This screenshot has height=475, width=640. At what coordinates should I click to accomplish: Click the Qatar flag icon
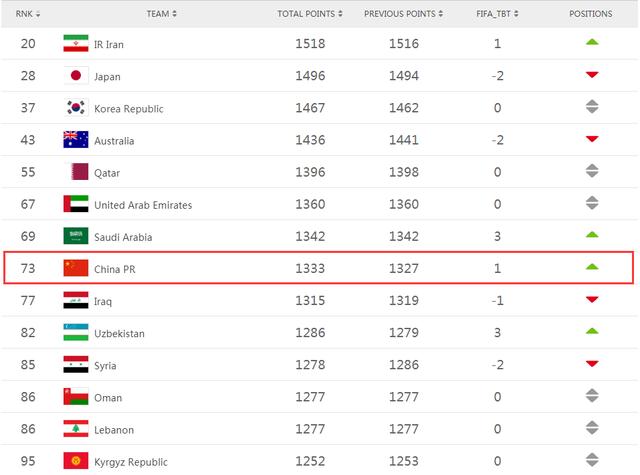75,172
